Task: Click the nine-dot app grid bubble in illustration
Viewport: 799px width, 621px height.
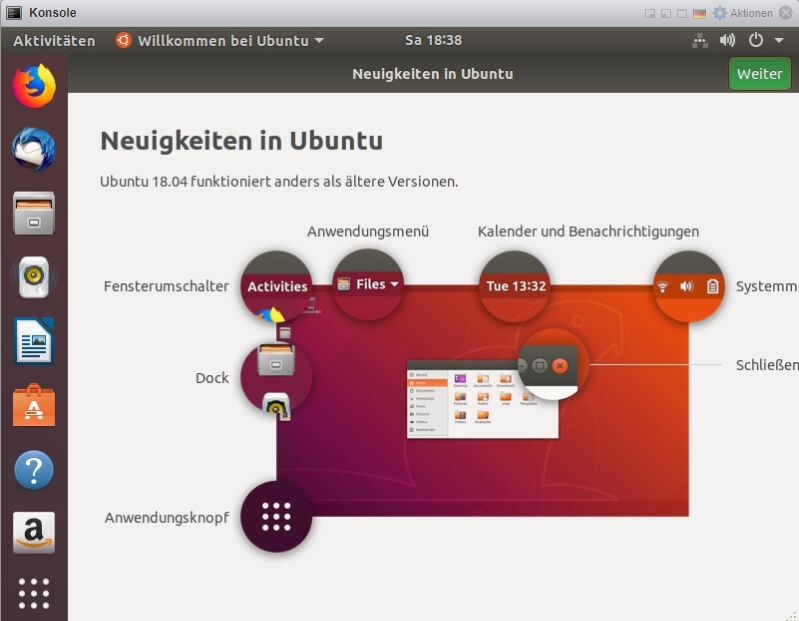Action: pos(276,517)
